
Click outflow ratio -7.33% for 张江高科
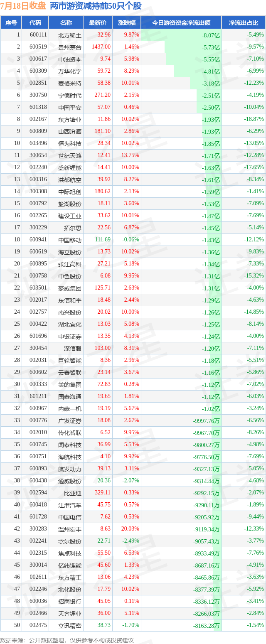tap(255, 264)
